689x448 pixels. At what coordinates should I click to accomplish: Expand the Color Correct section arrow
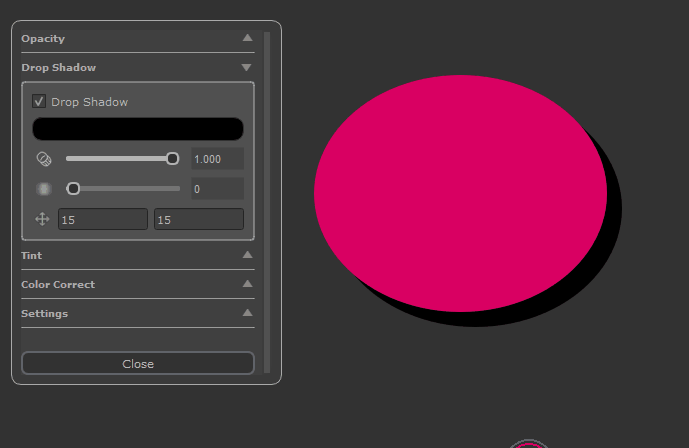(247, 284)
